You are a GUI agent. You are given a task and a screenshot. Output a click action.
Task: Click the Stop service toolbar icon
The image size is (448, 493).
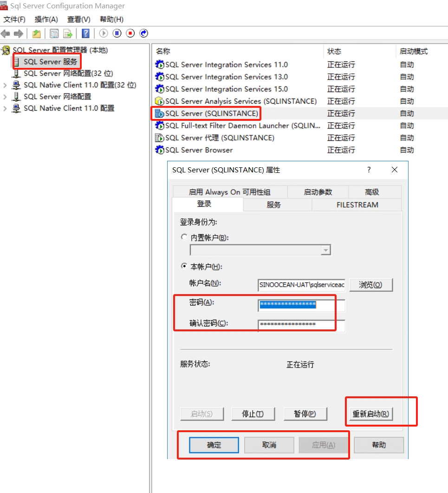click(x=130, y=33)
